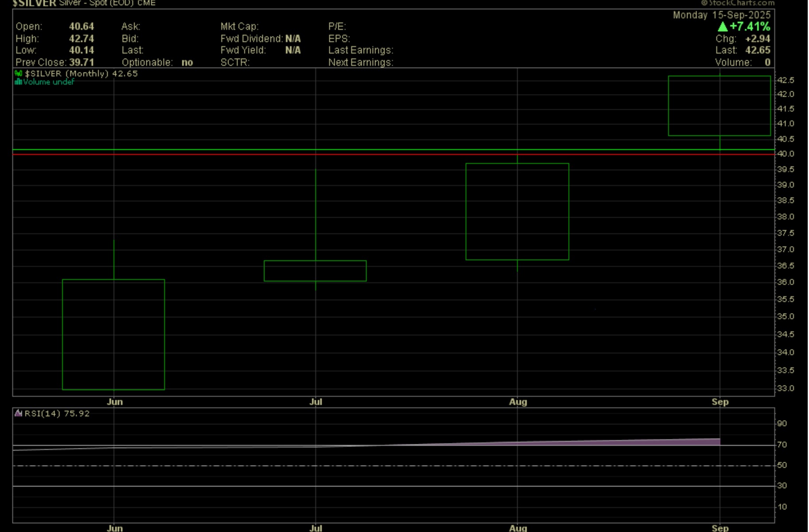Click the Open value 40.64
Image resolution: width=809 pixels, height=532 pixels.
point(82,27)
